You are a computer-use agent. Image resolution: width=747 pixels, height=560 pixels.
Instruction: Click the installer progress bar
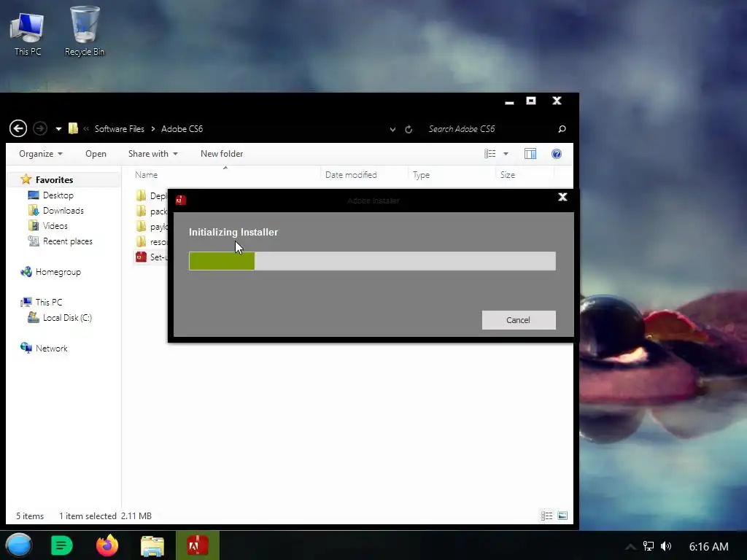372,261
